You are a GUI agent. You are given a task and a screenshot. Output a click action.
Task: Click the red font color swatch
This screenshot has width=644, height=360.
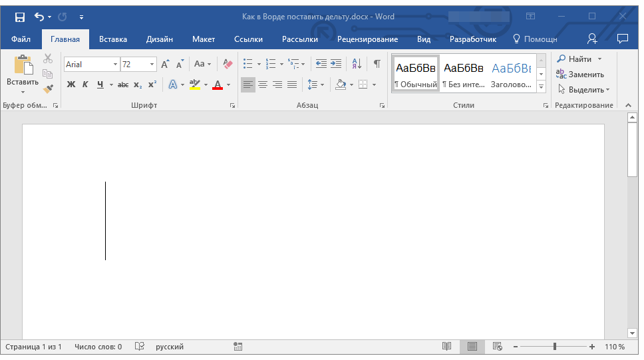[x=217, y=85]
